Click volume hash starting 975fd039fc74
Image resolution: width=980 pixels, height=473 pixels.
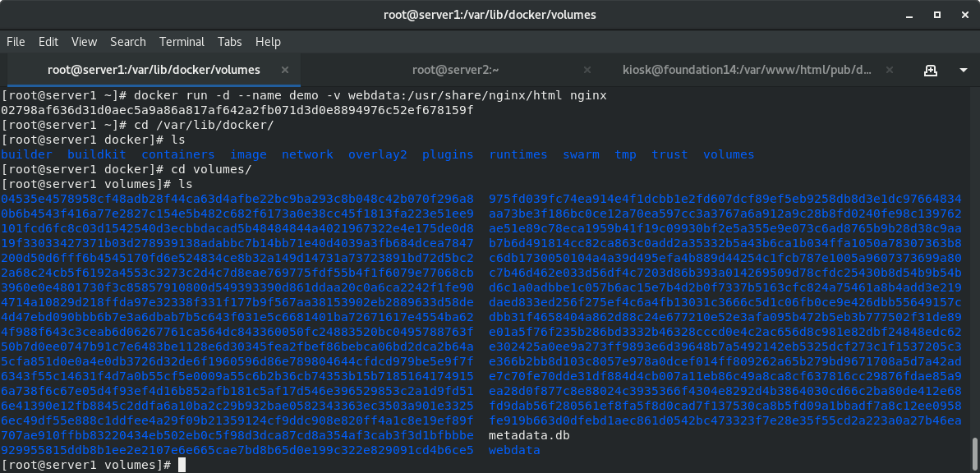725,199
